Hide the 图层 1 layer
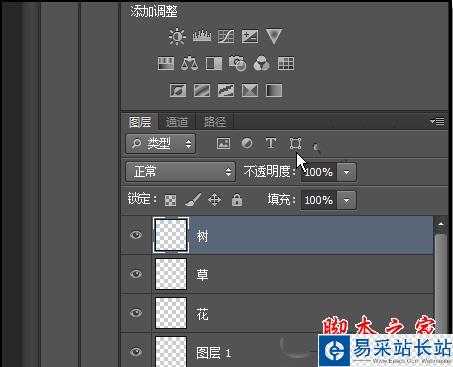453x367 pixels. (x=136, y=352)
